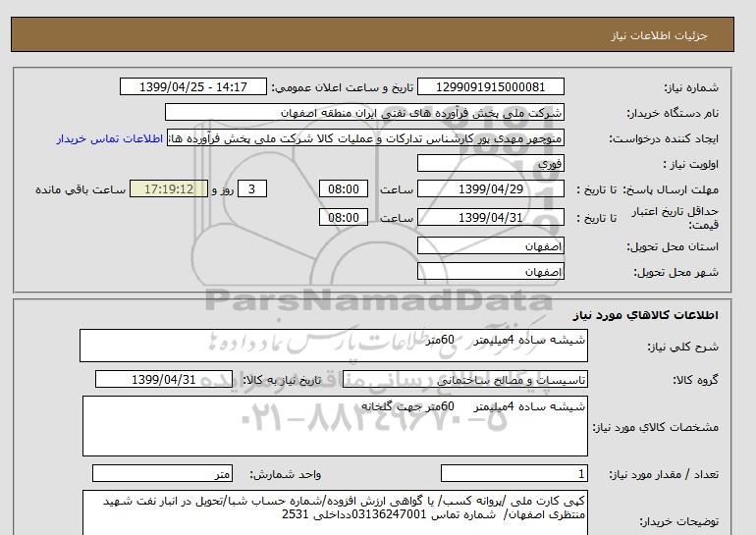Select the delivery city field اصفهان
Viewport: 756px width, 535px height.
(490, 271)
